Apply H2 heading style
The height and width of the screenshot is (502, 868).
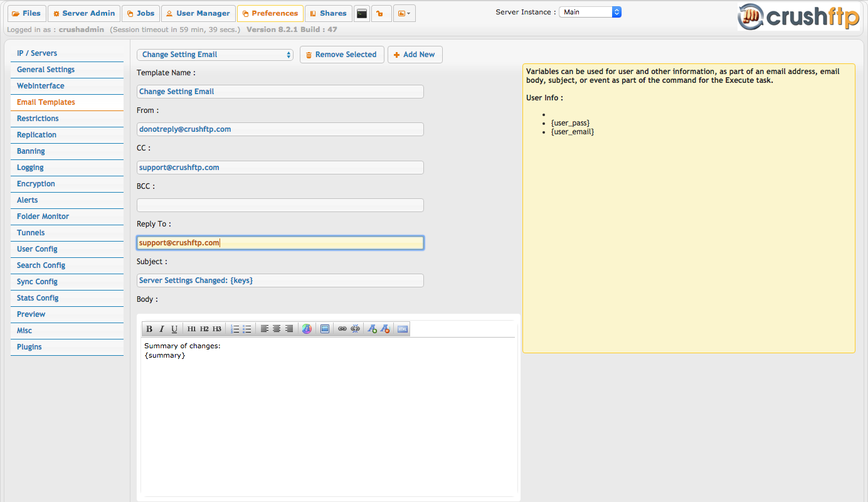click(x=204, y=329)
